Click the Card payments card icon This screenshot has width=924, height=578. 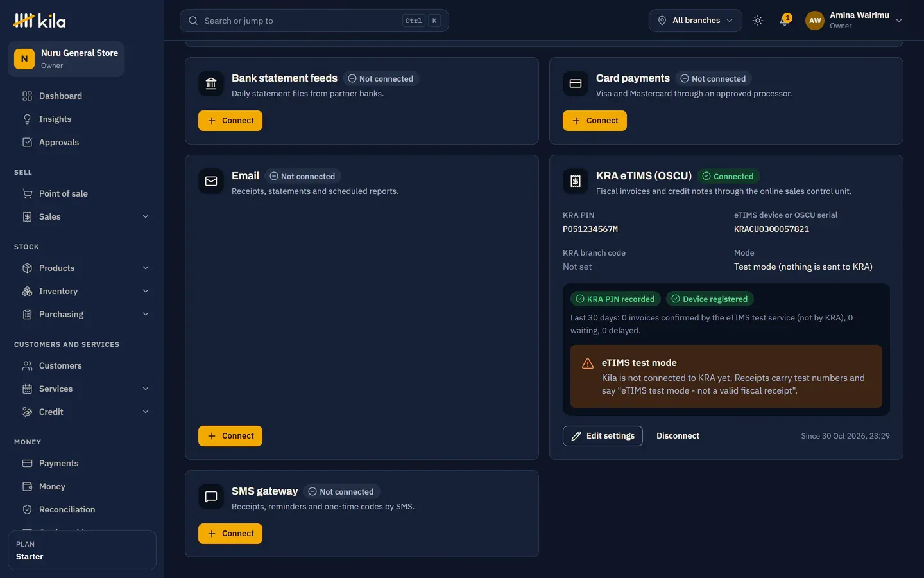point(576,83)
